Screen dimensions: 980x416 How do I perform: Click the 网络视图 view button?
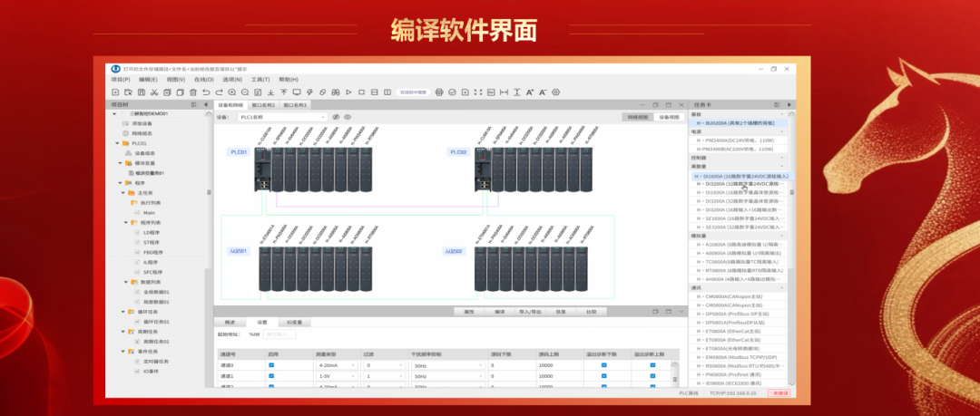[x=639, y=117]
